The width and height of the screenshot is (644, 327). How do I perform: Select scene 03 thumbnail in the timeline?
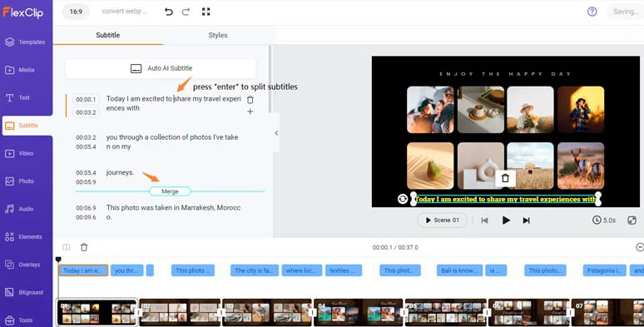pyautogui.click(x=267, y=313)
